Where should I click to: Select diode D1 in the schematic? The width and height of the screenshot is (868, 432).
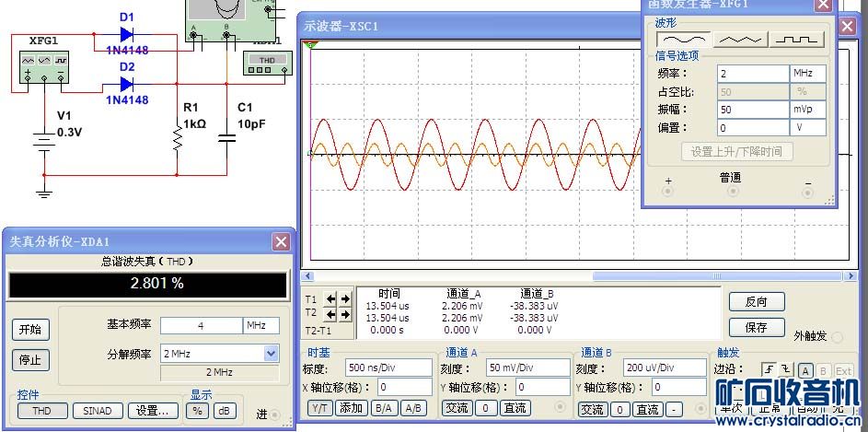(x=127, y=35)
